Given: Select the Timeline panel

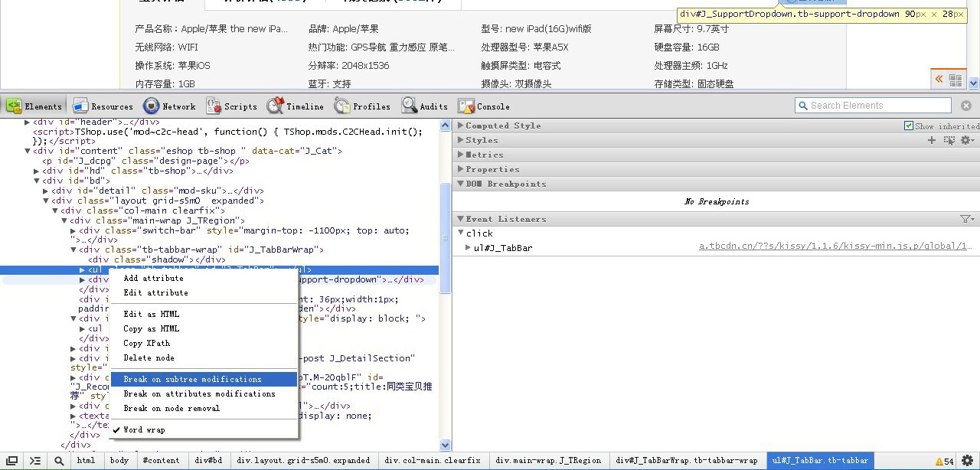Looking at the screenshot, I should point(296,106).
